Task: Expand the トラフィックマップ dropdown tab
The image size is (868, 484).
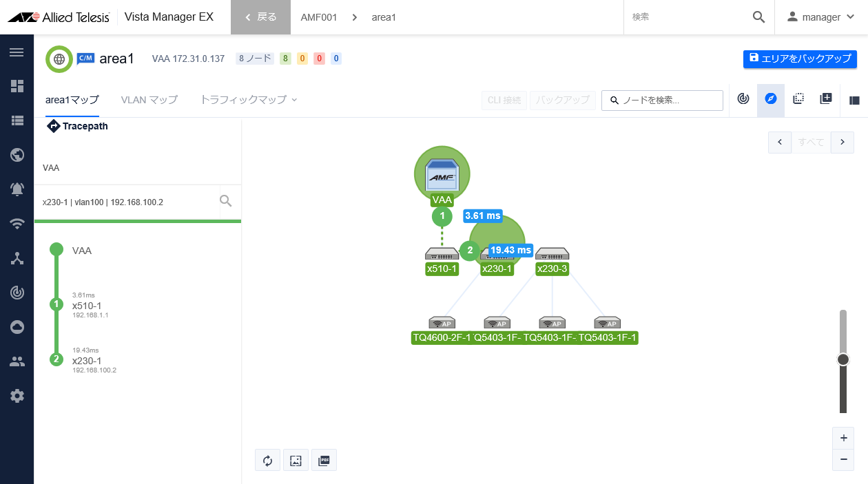Action: (249, 100)
